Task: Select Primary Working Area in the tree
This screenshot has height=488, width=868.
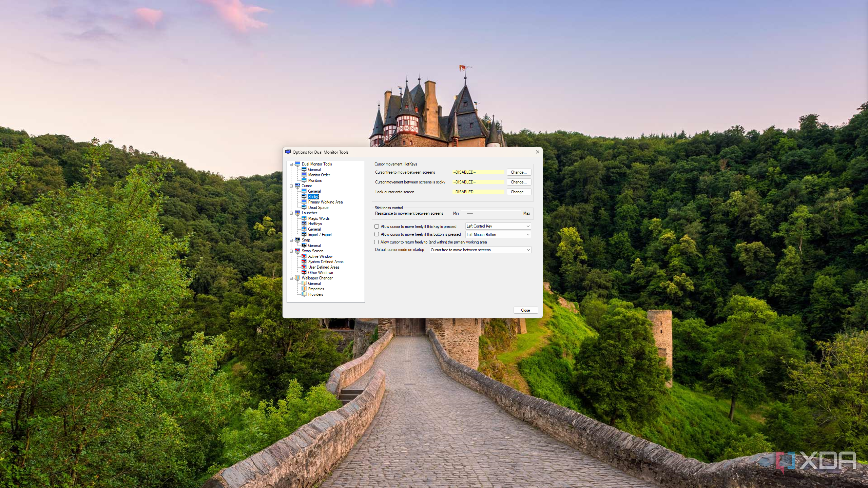Action: (x=325, y=202)
